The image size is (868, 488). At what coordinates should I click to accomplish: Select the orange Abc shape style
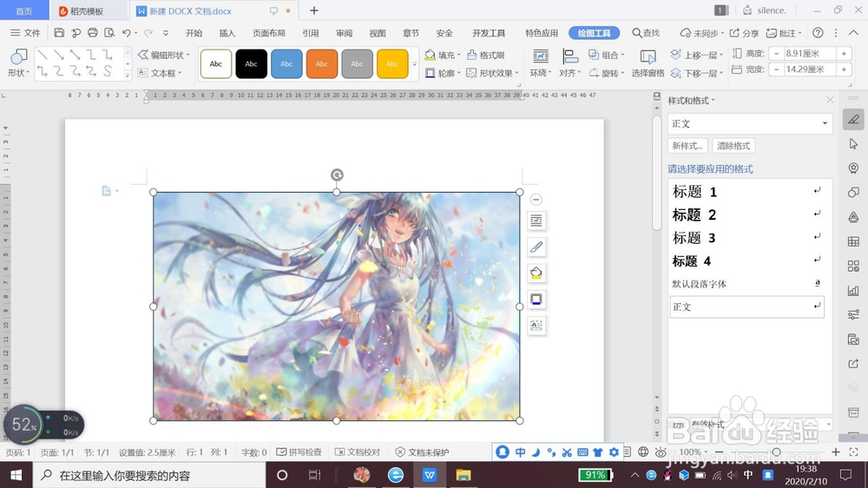tap(322, 63)
